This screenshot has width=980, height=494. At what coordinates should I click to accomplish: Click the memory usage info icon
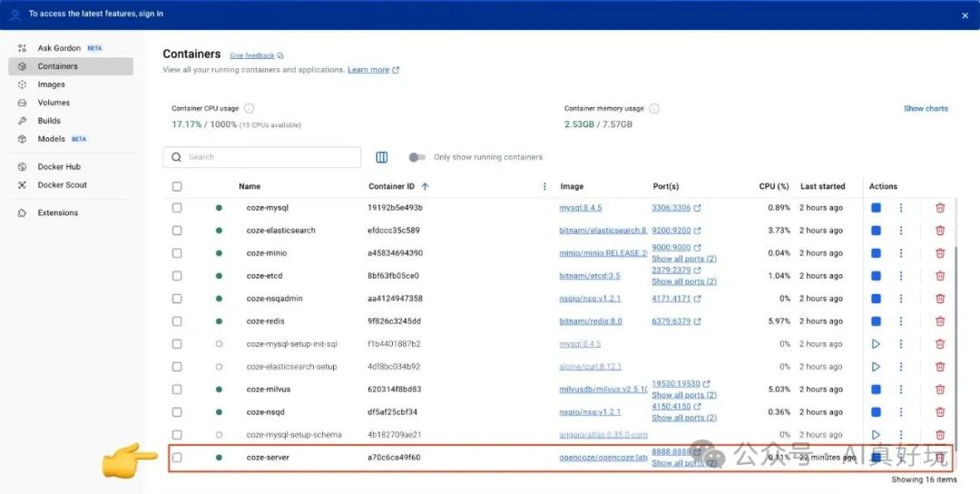pos(653,108)
